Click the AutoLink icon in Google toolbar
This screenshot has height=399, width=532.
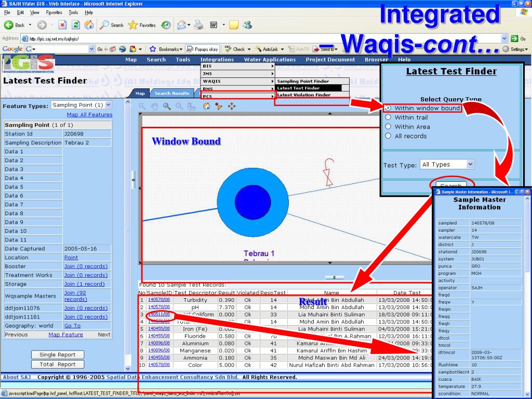258,49
